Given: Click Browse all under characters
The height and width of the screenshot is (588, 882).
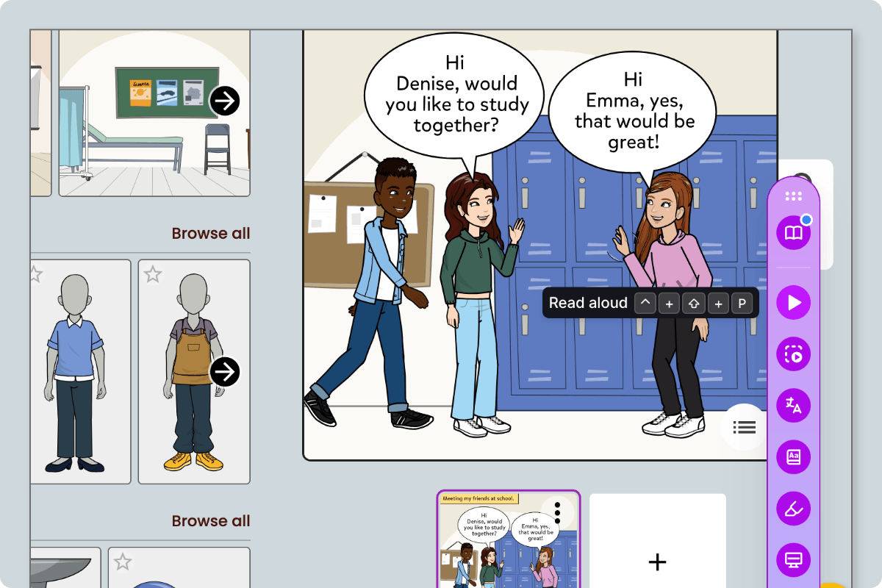Looking at the screenshot, I should (211, 521).
